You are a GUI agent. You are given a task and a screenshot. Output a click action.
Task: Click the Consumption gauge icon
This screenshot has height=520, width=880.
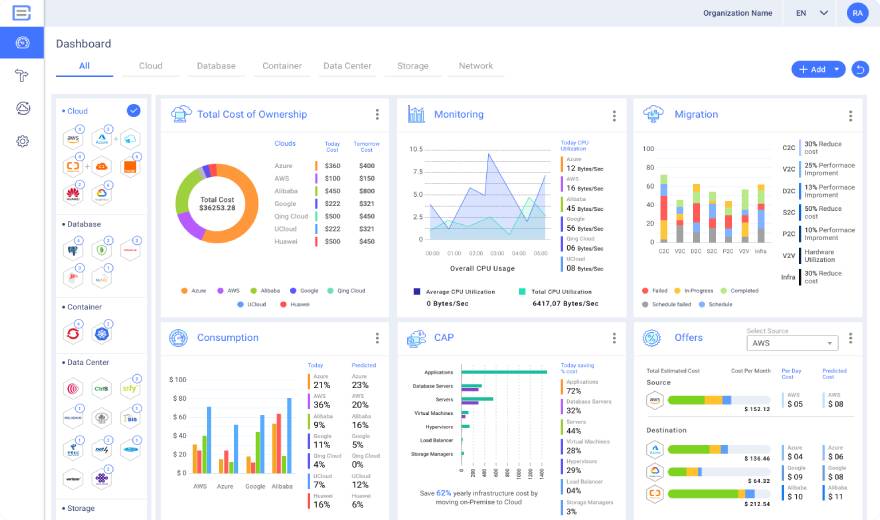point(178,338)
